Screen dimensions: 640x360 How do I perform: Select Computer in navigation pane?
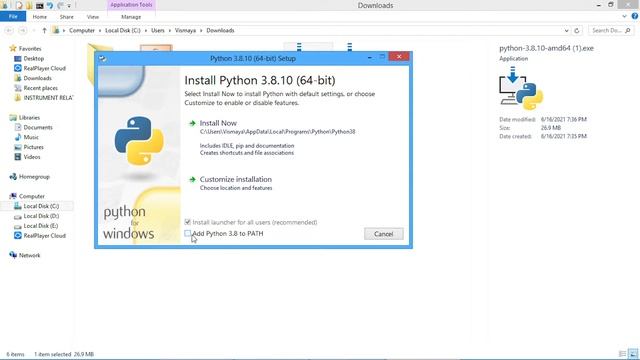click(32, 196)
